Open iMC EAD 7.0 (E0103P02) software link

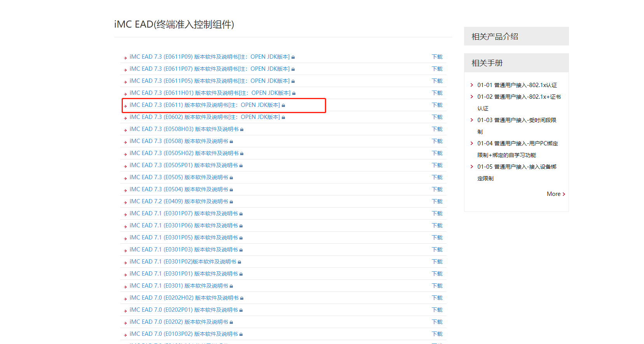[184, 334]
